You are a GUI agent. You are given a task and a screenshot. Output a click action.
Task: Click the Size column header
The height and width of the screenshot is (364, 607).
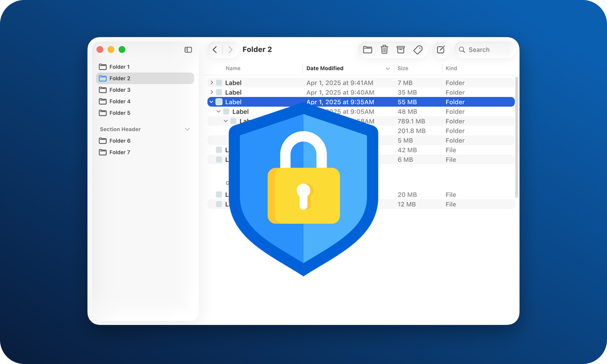click(402, 68)
